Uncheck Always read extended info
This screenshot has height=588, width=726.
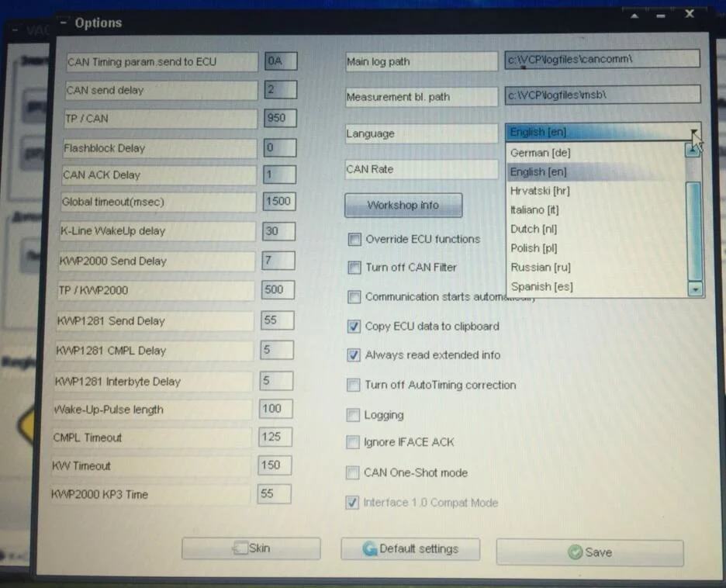pyautogui.click(x=353, y=355)
